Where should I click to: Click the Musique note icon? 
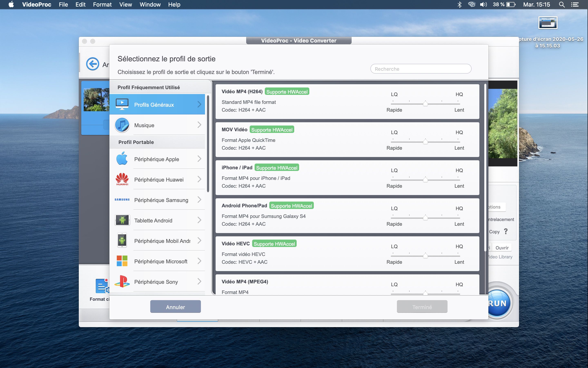(x=122, y=125)
